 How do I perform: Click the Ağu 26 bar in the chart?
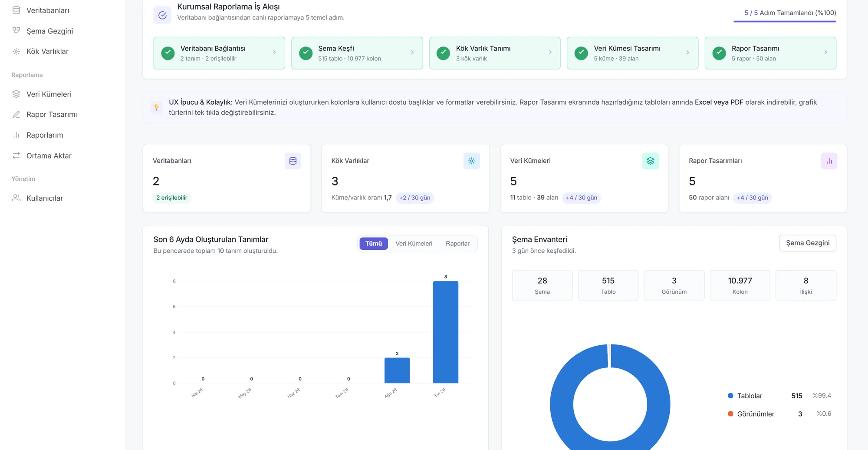coord(397,371)
